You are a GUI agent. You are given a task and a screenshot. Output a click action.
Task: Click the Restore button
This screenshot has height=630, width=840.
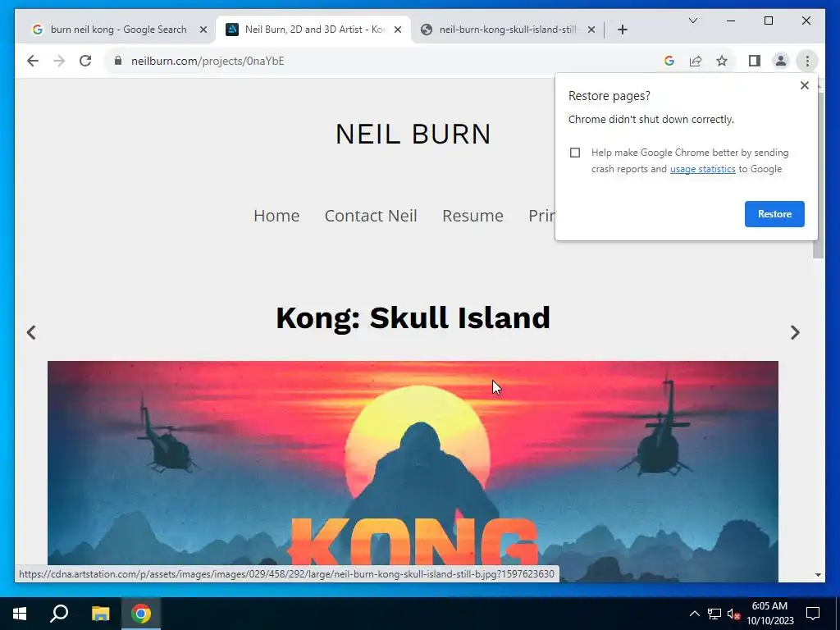[774, 214]
